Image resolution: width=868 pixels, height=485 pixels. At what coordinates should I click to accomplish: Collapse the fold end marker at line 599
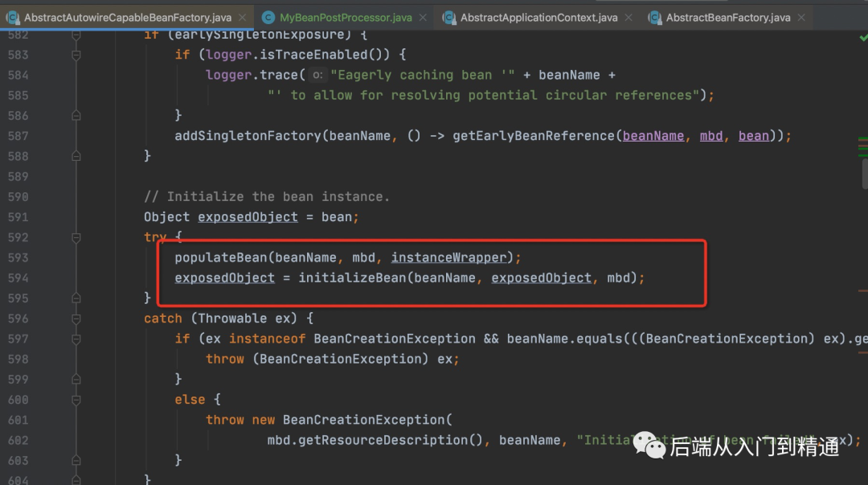coord(76,379)
